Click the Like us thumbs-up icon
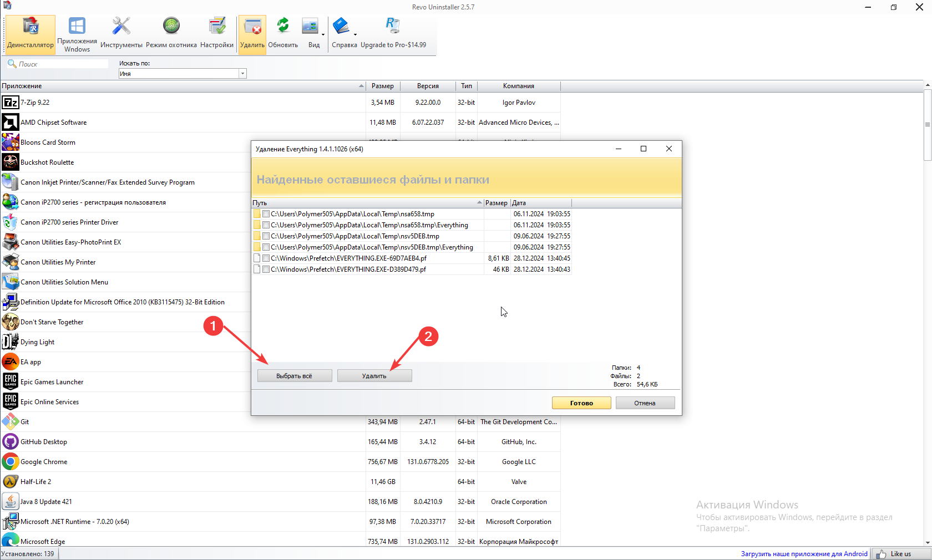 tap(881, 554)
